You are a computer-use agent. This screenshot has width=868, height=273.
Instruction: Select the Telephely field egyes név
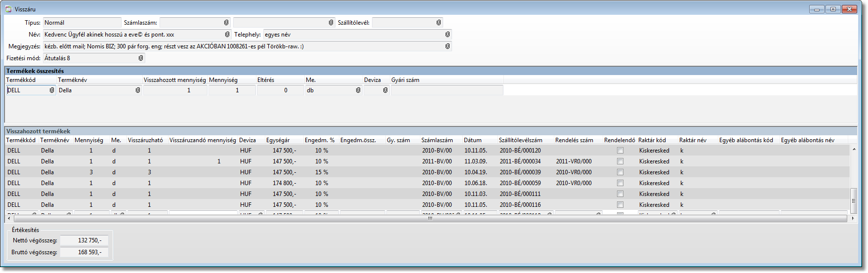357,35
